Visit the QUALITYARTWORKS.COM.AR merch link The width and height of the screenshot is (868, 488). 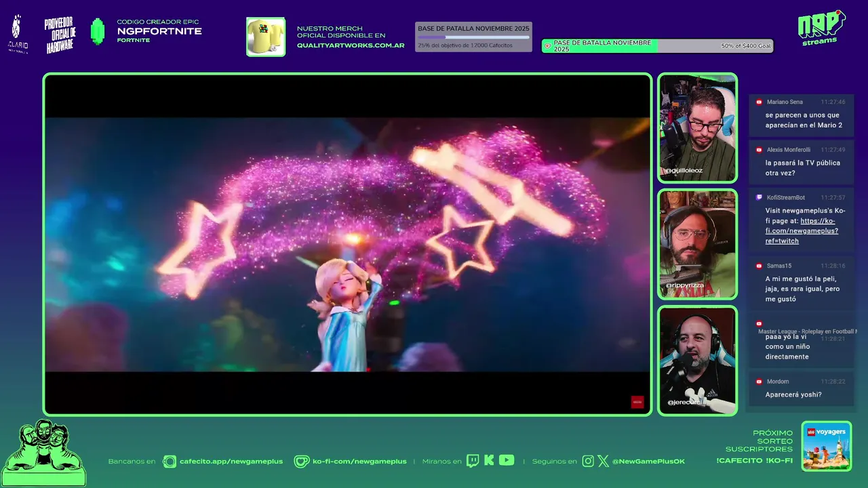pos(351,45)
